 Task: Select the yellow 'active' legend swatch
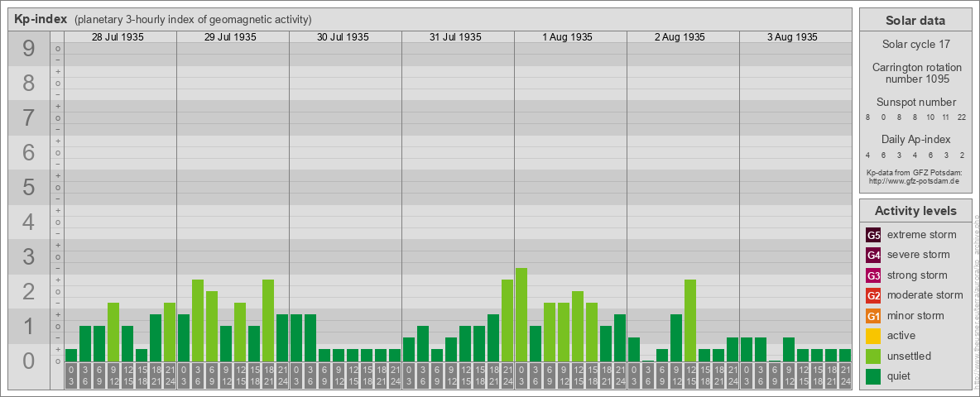click(873, 336)
